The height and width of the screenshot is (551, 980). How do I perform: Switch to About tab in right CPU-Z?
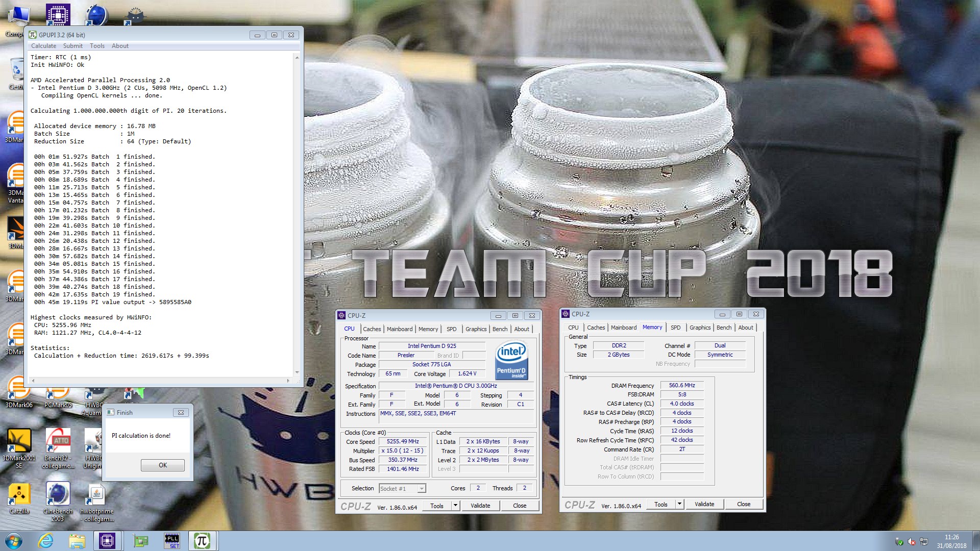[x=746, y=328]
